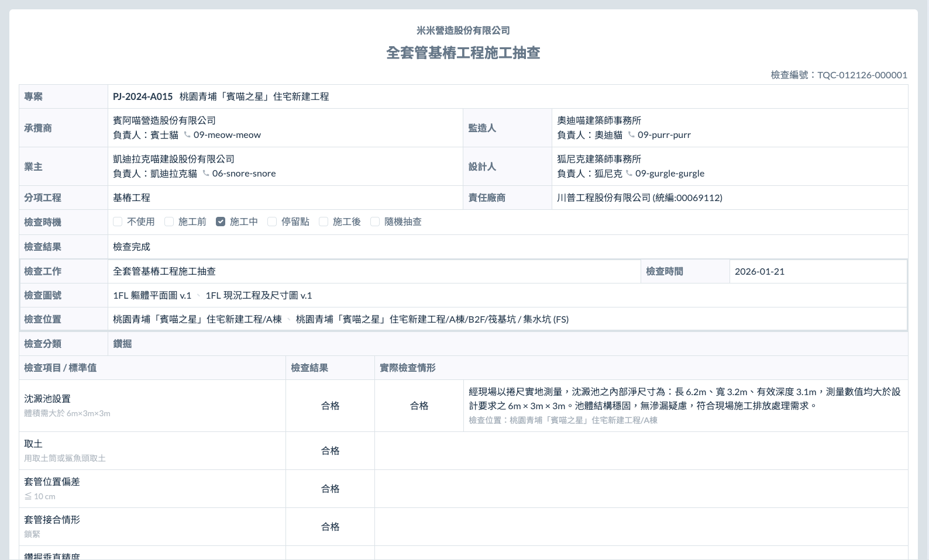The width and height of the screenshot is (929, 560).
Task: Click the 1FL 現況工程及尺寸圖 v.1 drawing
Action: coord(259,295)
